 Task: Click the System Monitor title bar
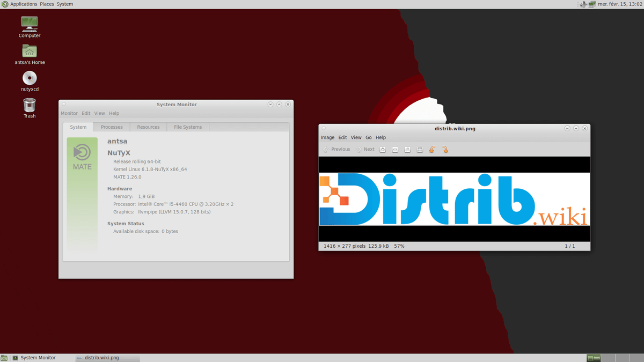[x=176, y=105]
